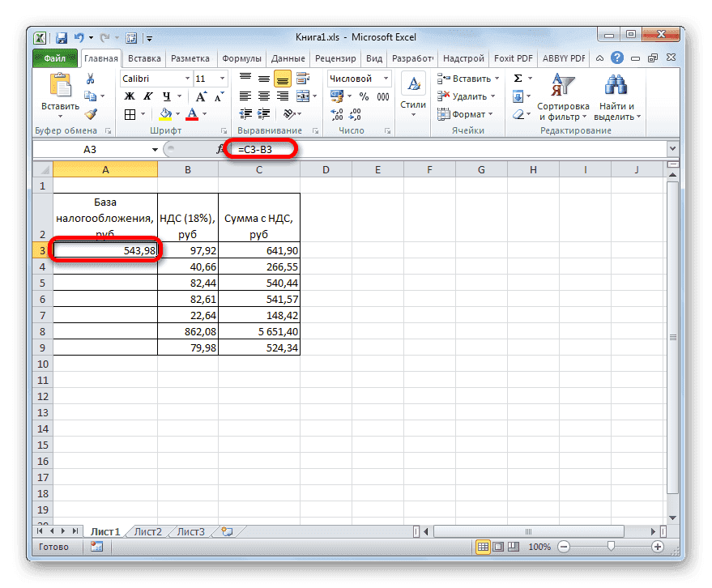The width and height of the screenshot is (712, 588).
Task: Click the Find and Select binoculars icon
Action: [616, 85]
